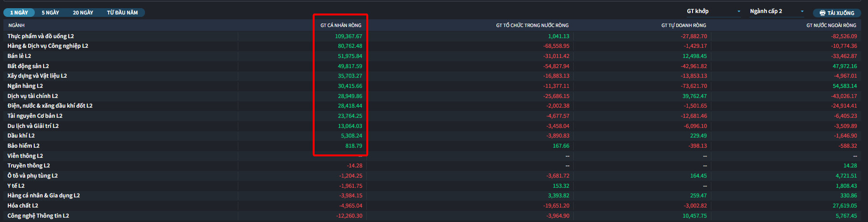Click GT TỔ CHỨC TRONG NƯỚC RÒNG header

click(532, 25)
